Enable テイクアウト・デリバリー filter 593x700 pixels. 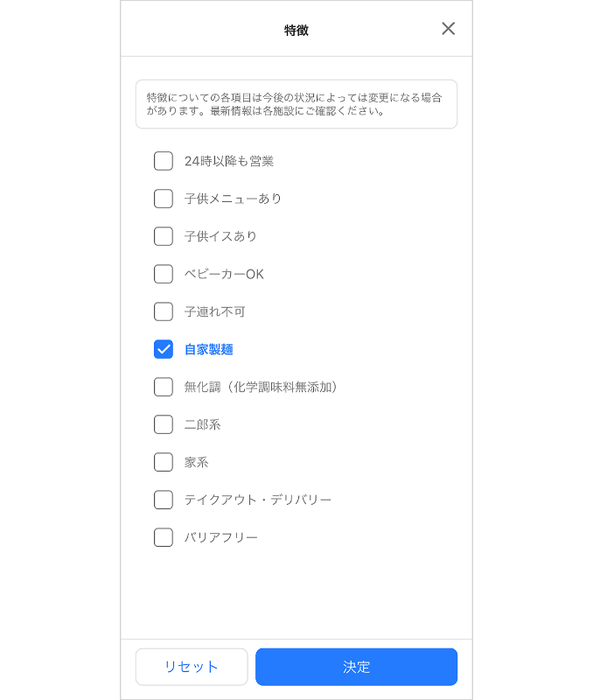coord(163,500)
